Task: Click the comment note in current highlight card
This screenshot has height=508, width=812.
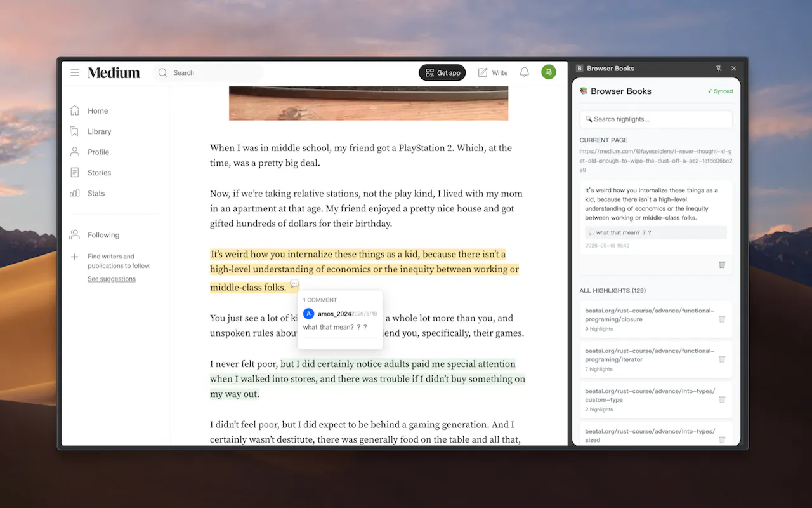Action: (x=656, y=232)
